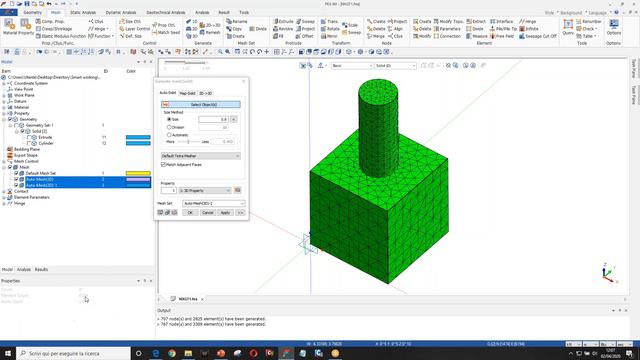Screen dimensions: 640x360
Task: Click the Measure element tool
Action: 477,36
